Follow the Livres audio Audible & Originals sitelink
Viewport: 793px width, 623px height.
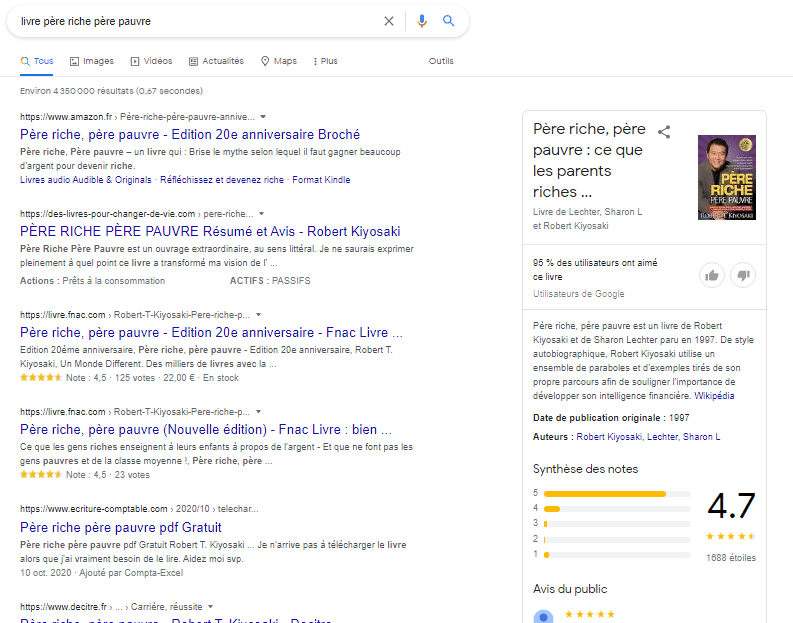[85, 180]
